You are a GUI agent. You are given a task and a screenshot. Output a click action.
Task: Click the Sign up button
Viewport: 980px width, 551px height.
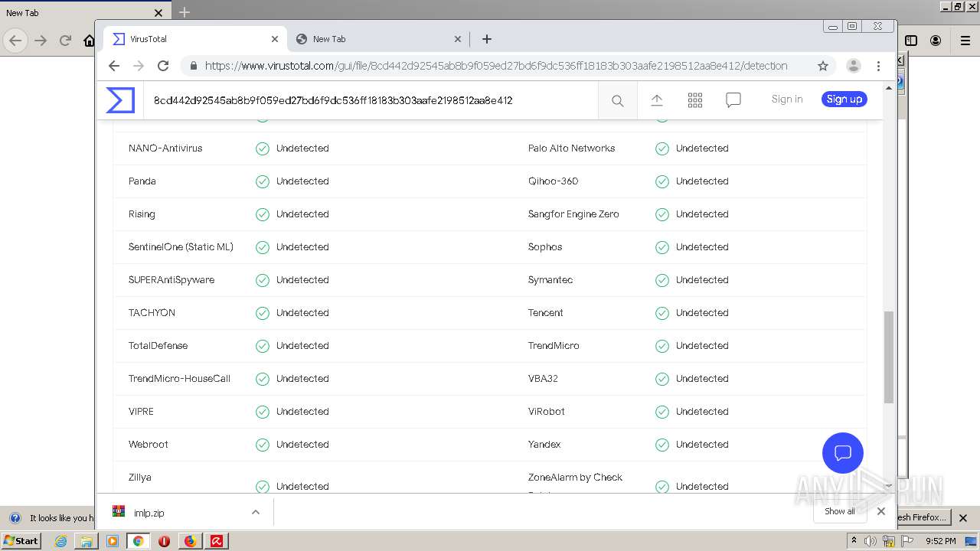pos(844,99)
